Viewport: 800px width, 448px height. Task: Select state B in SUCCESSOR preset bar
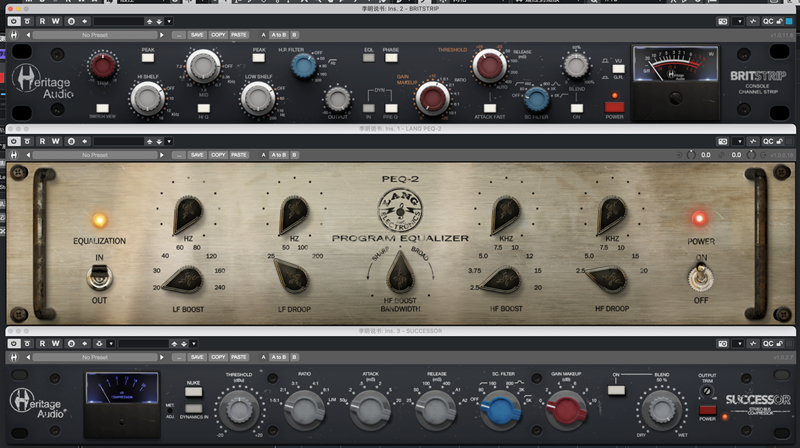[x=294, y=358]
